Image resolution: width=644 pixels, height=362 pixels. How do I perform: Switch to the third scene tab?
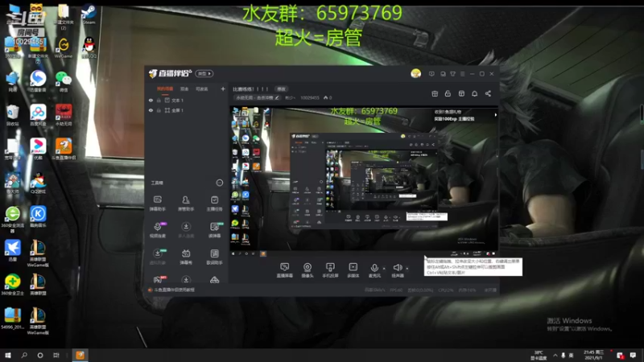coord(202,88)
